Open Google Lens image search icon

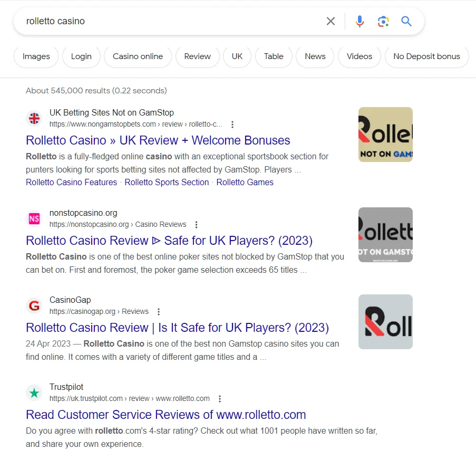click(383, 21)
